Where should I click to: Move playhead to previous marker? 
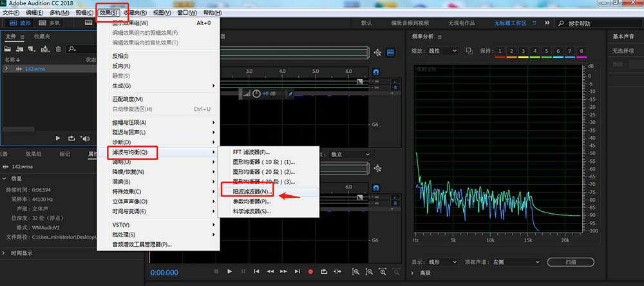[256, 271]
